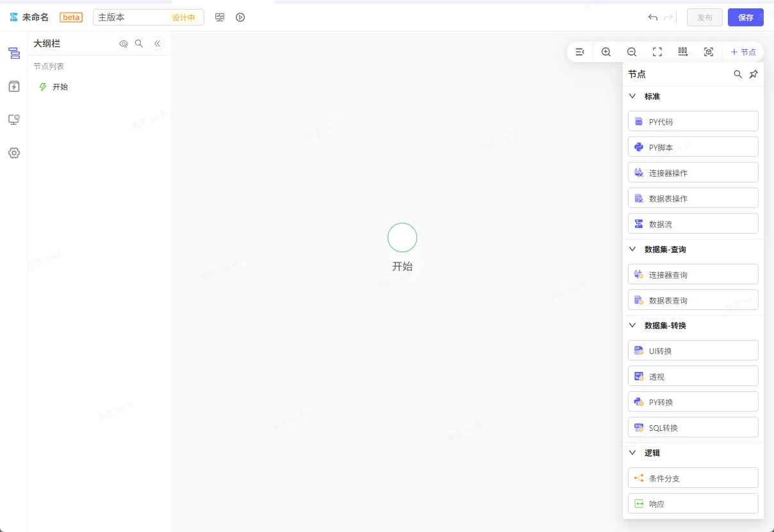Collapse the 标准 section
The width and height of the screenshot is (774, 532).
(632, 96)
